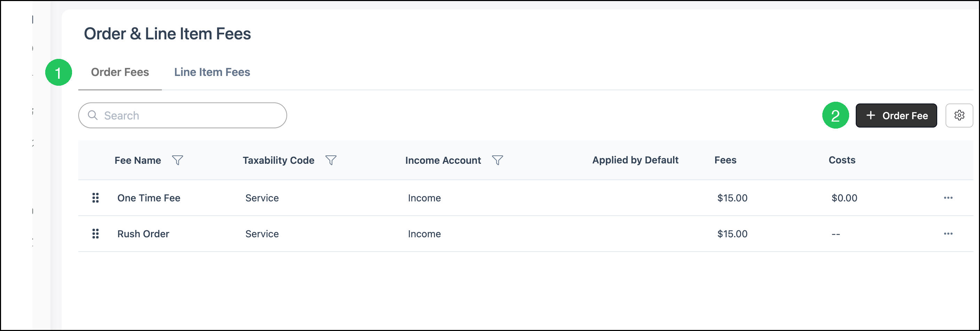Switch to the Line Item Fees tab
980x331 pixels.
pos(212,72)
